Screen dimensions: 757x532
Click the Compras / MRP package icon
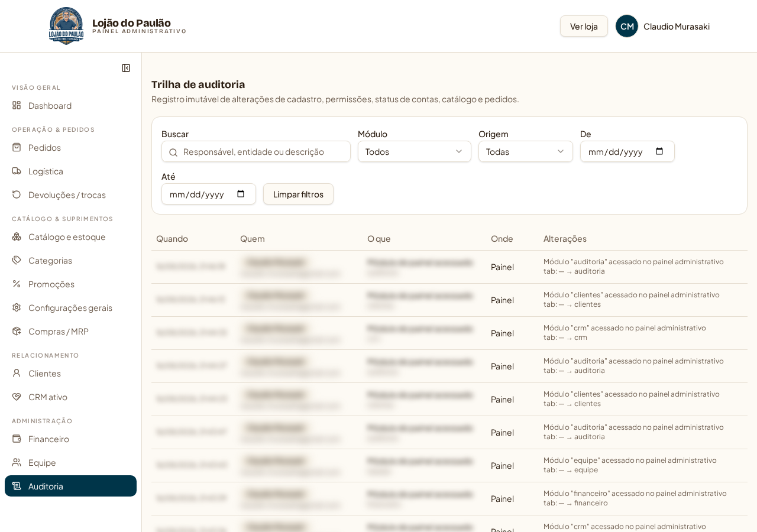(17, 331)
